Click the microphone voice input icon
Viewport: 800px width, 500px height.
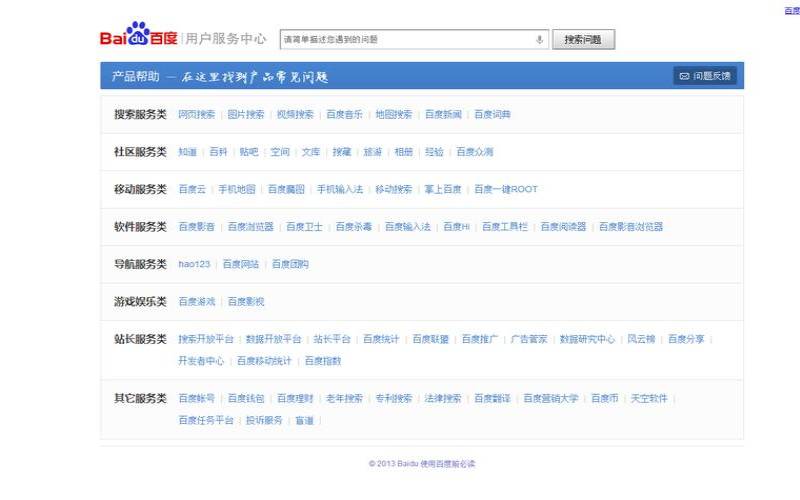tap(539, 39)
